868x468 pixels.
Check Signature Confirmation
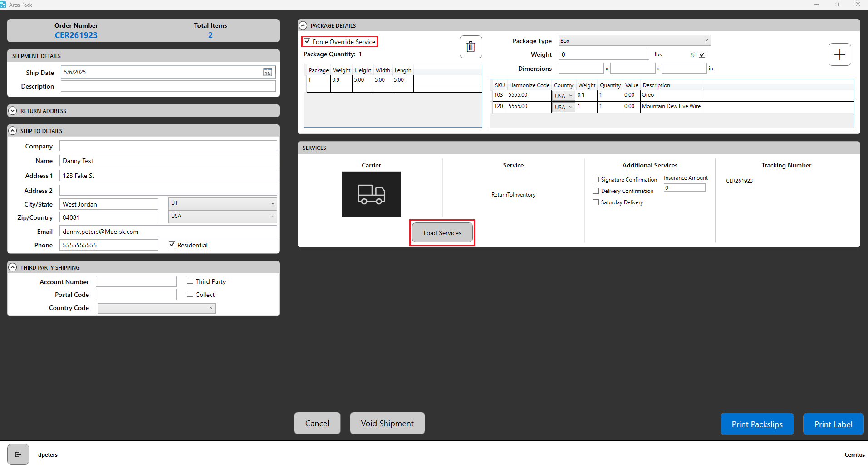coord(596,180)
